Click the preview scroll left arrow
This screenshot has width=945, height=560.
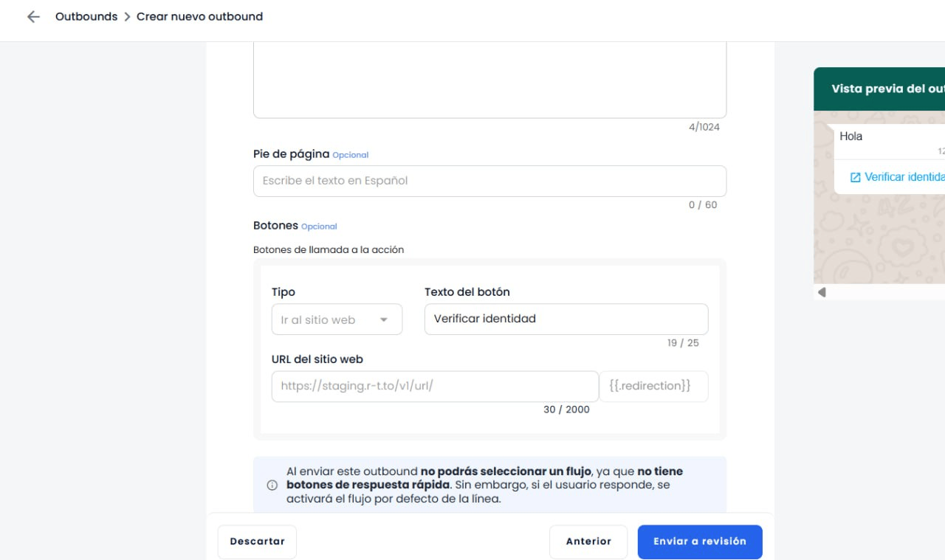coord(822,292)
